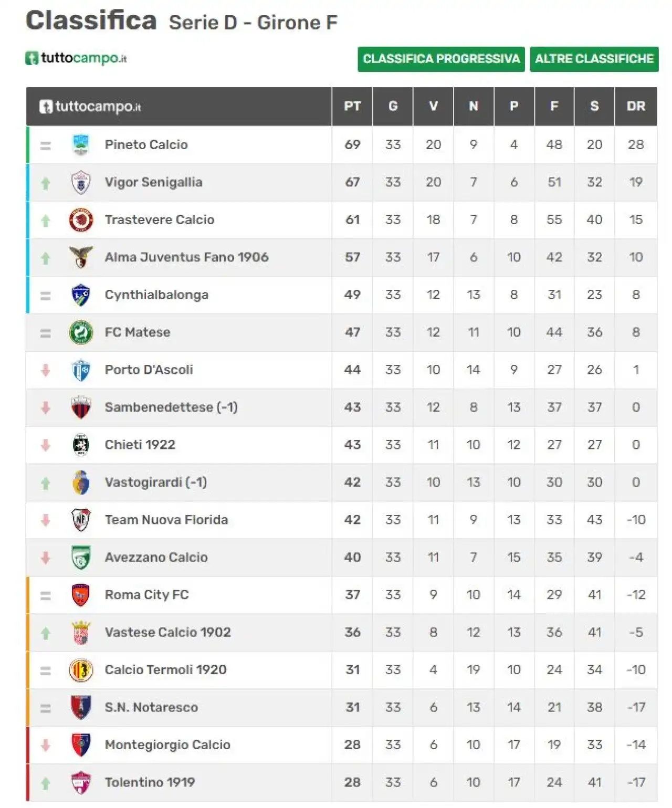The image size is (672, 808).
Task: Click the red down arrow beside Avezzano Calcio
Action: (46, 558)
